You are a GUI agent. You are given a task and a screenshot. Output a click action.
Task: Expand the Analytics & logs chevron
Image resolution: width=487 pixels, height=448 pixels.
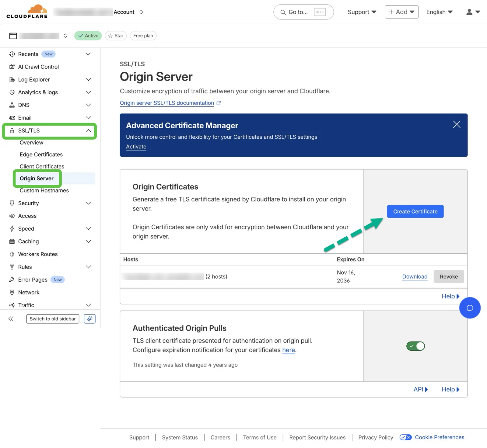coord(88,92)
